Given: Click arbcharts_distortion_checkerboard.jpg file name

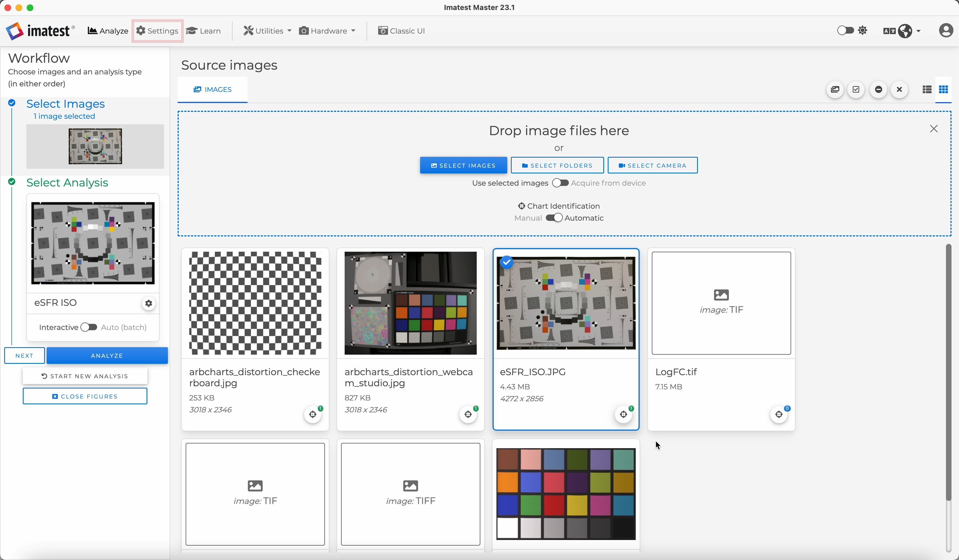Looking at the screenshot, I should [254, 377].
